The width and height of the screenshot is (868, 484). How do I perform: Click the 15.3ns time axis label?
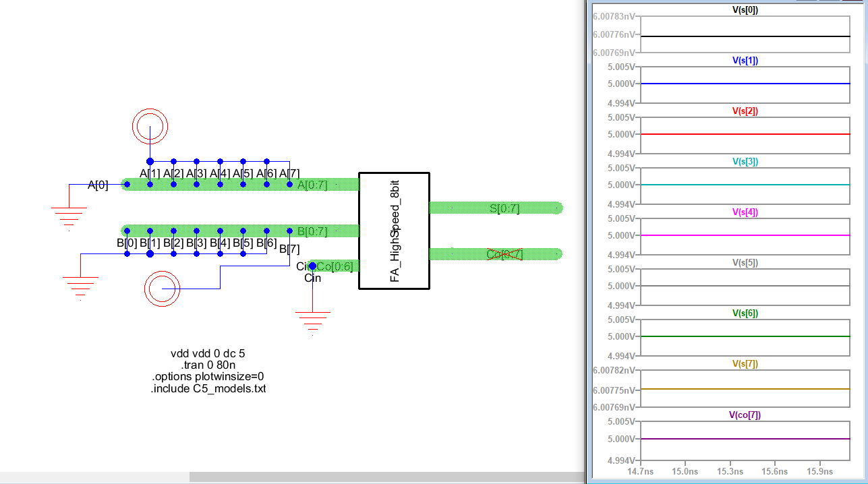[730, 471]
